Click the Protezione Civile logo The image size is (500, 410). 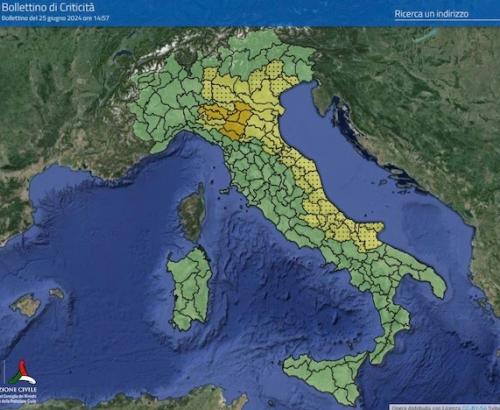(22, 372)
